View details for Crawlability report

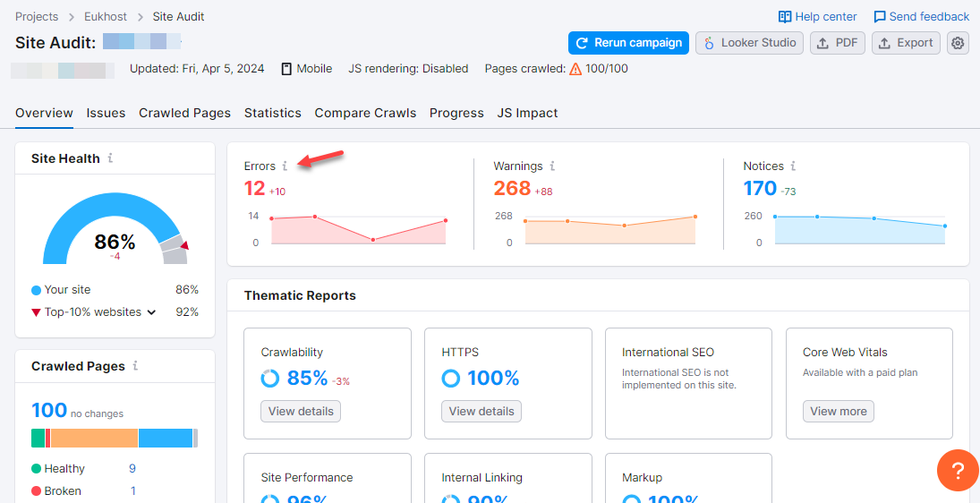pyautogui.click(x=301, y=412)
